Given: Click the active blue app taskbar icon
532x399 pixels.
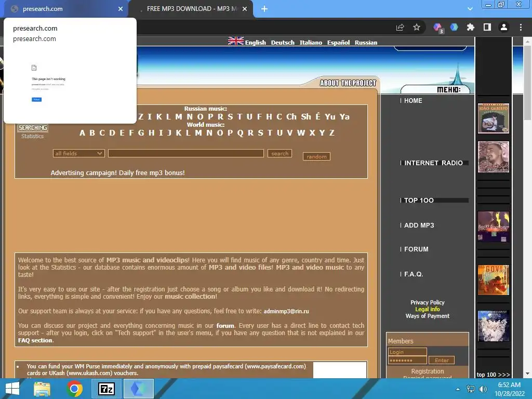Looking at the screenshot, I should point(138,389).
